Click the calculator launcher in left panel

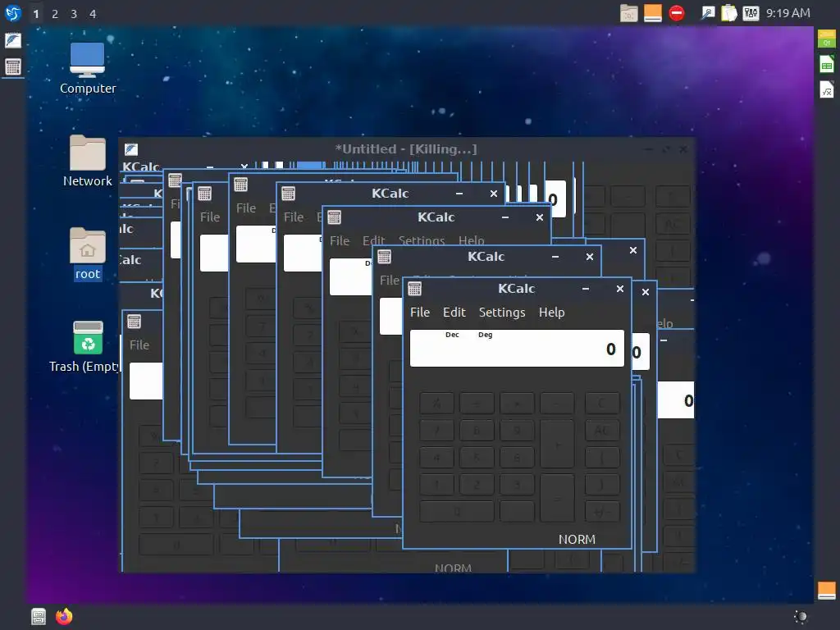(13, 67)
